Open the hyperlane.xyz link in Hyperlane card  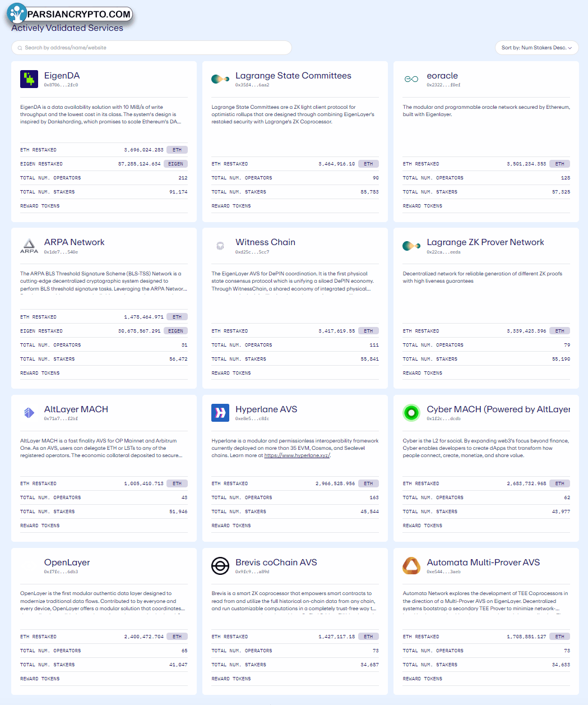pyautogui.click(x=297, y=455)
